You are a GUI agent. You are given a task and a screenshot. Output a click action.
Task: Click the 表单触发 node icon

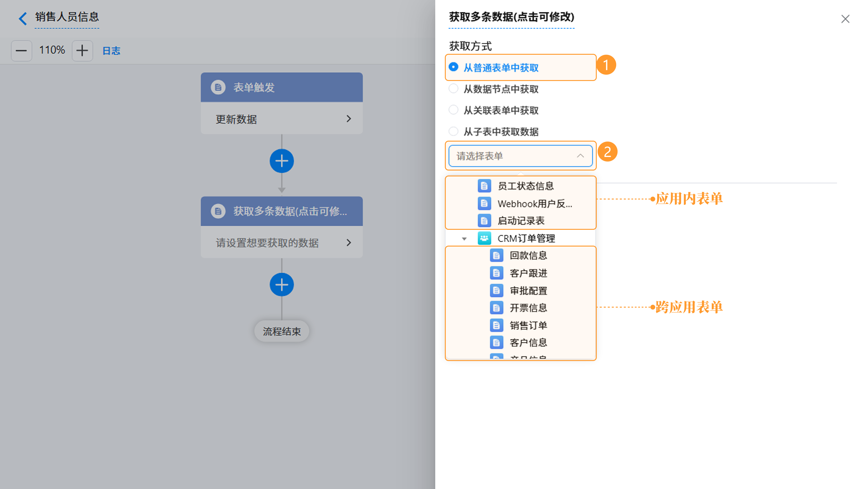click(x=218, y=87)
